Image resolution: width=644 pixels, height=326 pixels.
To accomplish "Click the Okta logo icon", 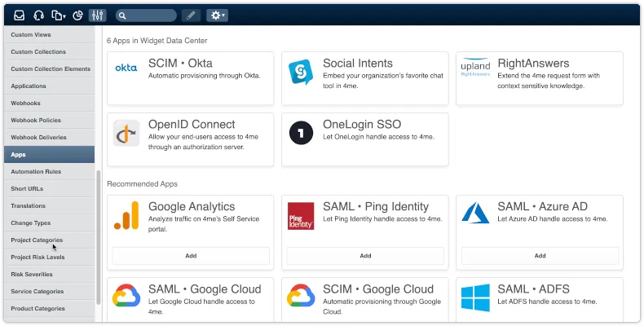I will [126, 68].
